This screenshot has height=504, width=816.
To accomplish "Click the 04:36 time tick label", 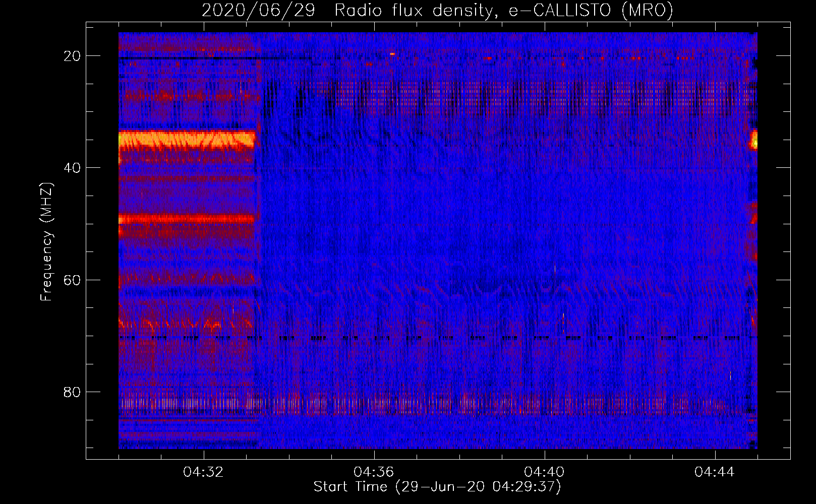I will (374, 472).
